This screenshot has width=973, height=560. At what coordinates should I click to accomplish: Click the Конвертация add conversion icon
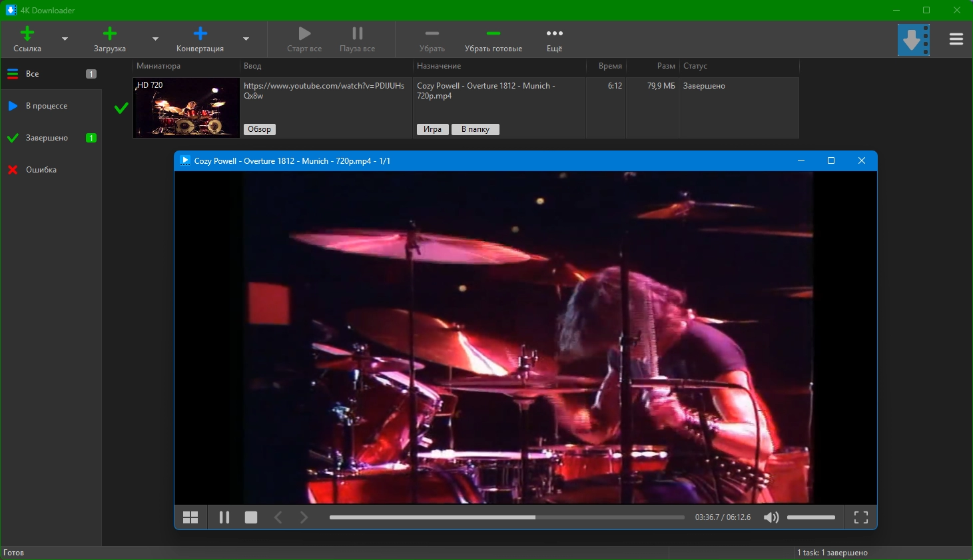tap(200, 34)
